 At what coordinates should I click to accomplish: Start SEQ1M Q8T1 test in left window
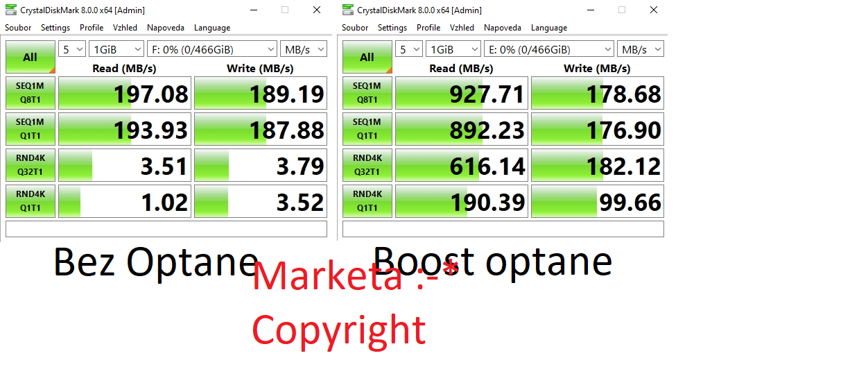pos(31,93)
